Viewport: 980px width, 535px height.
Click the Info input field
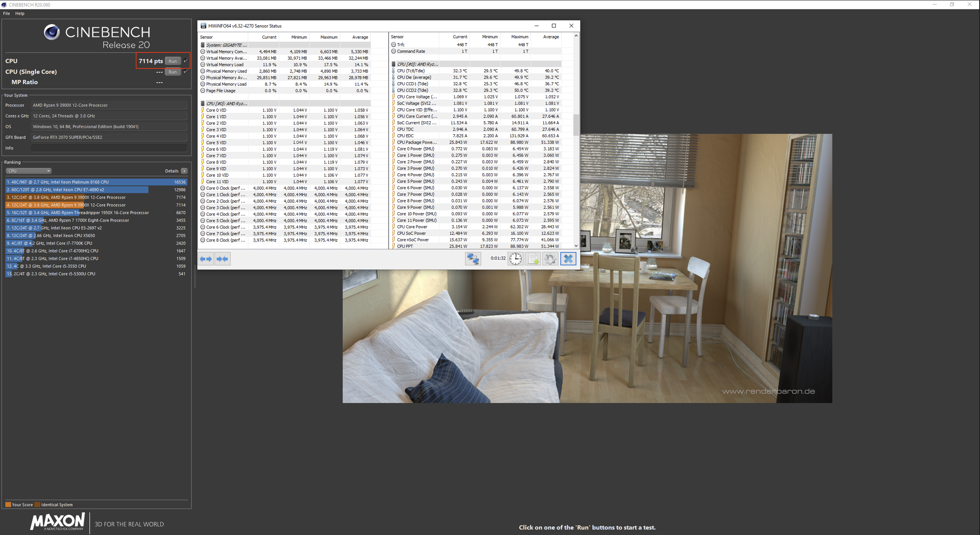[109, 148]
